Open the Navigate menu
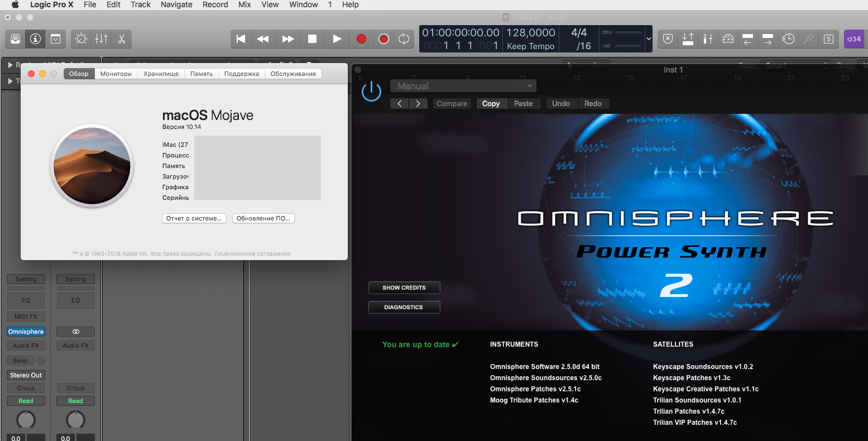This screenshot has height=441, width=868. pos(176,4)
